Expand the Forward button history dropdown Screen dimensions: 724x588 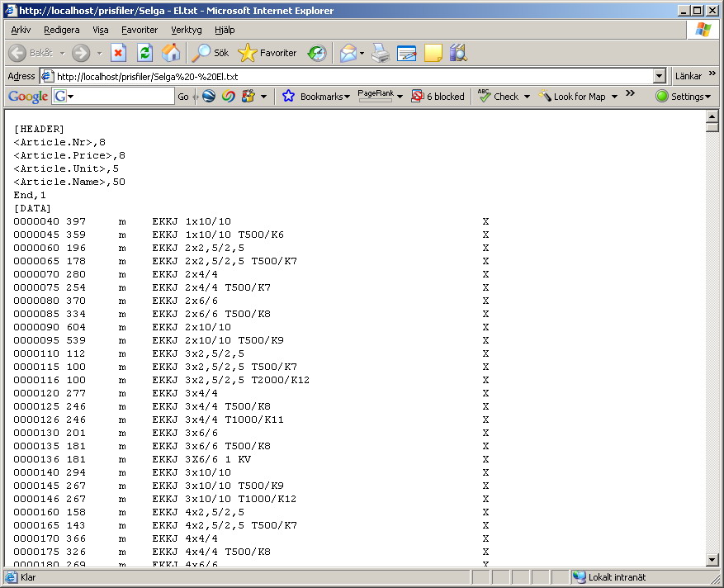[99, 53]
